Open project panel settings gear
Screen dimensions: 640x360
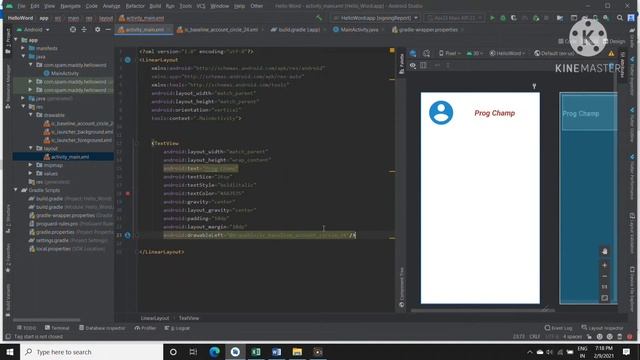point(98,30)
